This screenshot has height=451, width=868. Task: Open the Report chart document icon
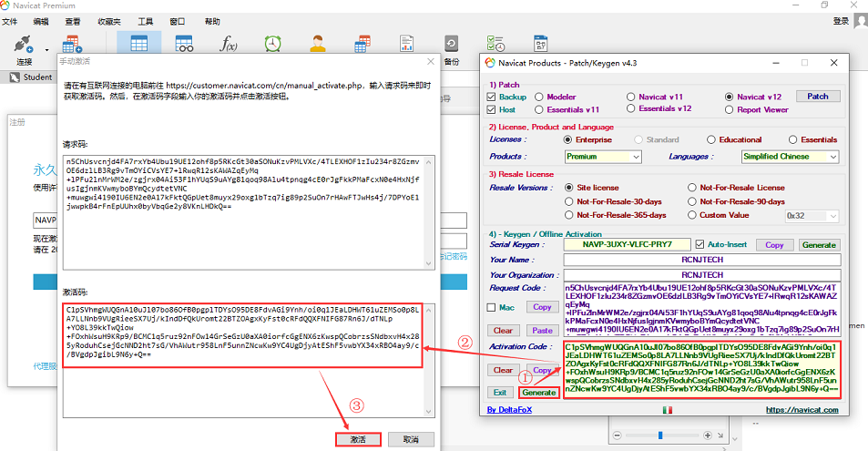point(407,43)
